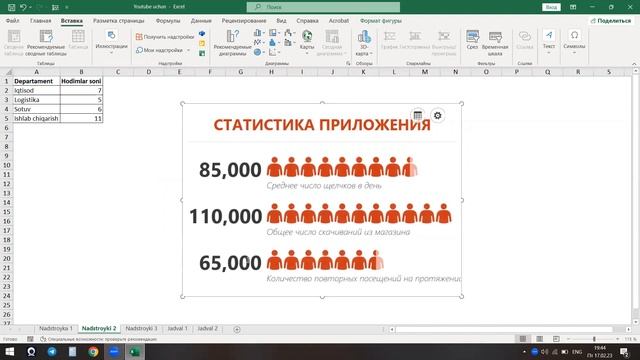The width and height of the screenshot is (640, 360).
Task: Insert a column or bar chart
Action: pyautogui.click(x=259, y=33)
